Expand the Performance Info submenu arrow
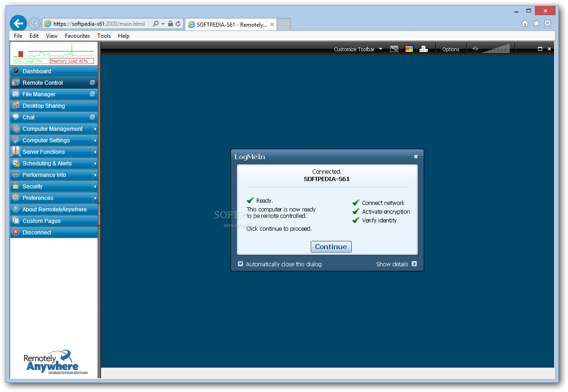568x392 pixels. coord(95,175)
